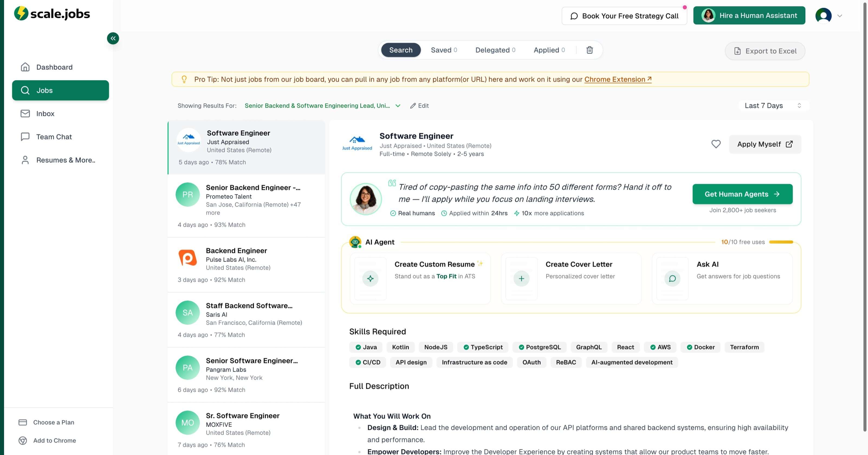
Task: Click the PostgreSQL skill tag
Action: pyautogui.click(x=539, y=347)
